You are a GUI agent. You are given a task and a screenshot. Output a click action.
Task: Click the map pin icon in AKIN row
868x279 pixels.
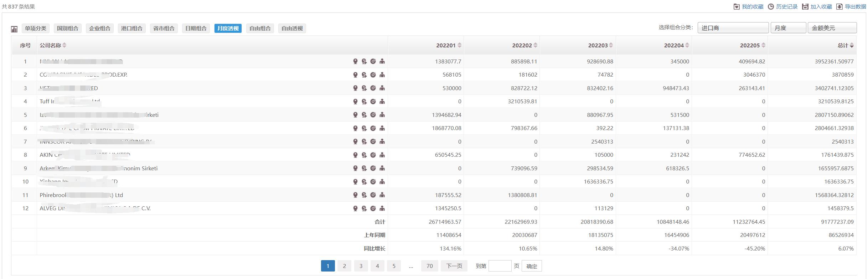pos(355,155)
